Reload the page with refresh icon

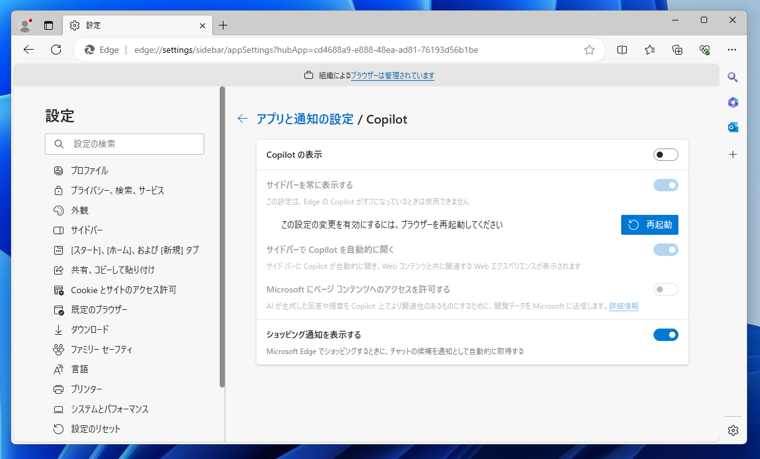[x=56, y=49]
